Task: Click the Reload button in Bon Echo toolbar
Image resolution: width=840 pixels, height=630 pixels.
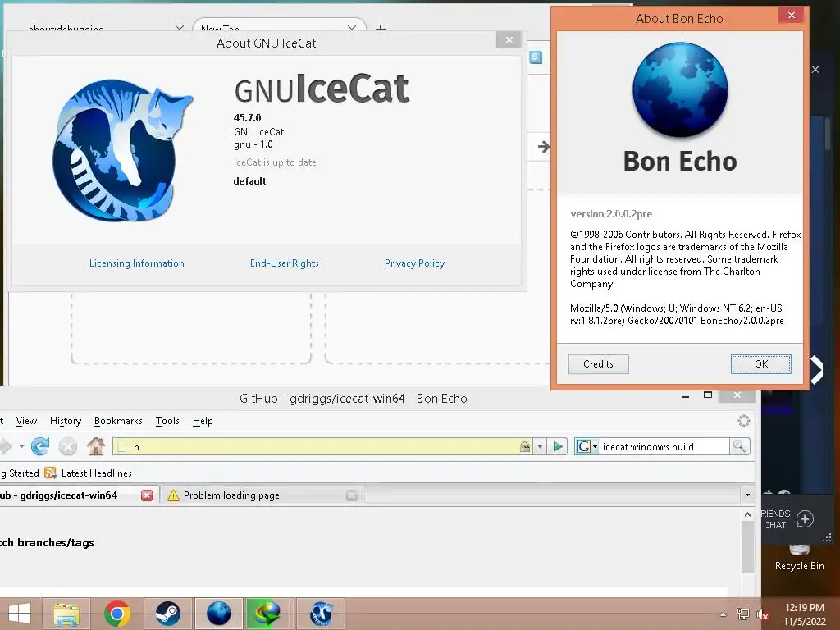Action: (x=40, y=446)
